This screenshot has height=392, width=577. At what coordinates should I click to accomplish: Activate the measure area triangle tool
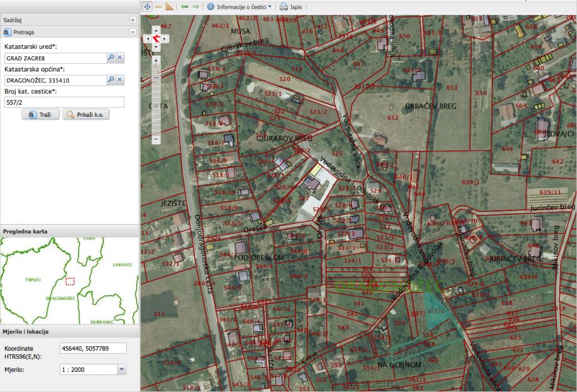click(x=169, y=7)
